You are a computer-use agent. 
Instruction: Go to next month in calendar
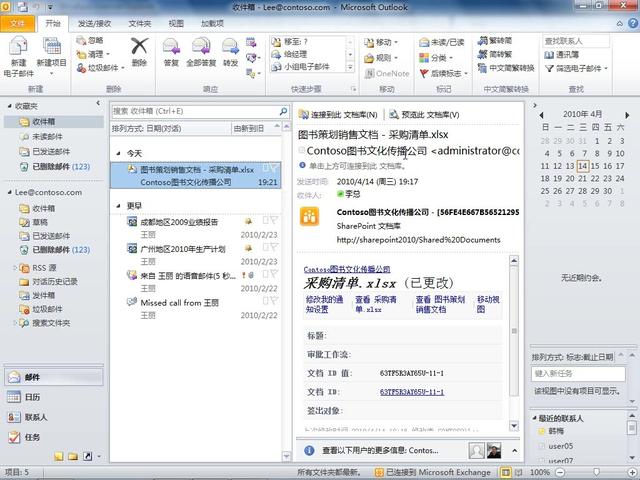627,115
